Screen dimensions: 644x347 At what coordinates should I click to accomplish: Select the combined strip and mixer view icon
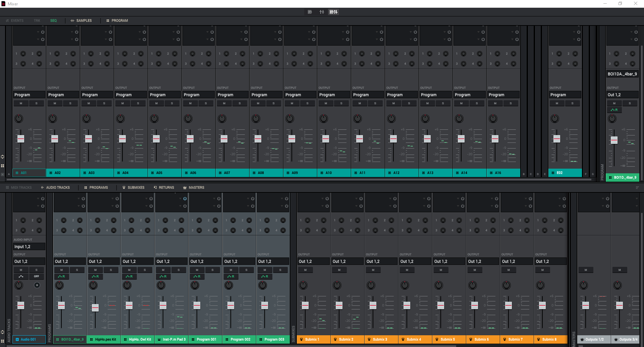[x=333, y=12]
